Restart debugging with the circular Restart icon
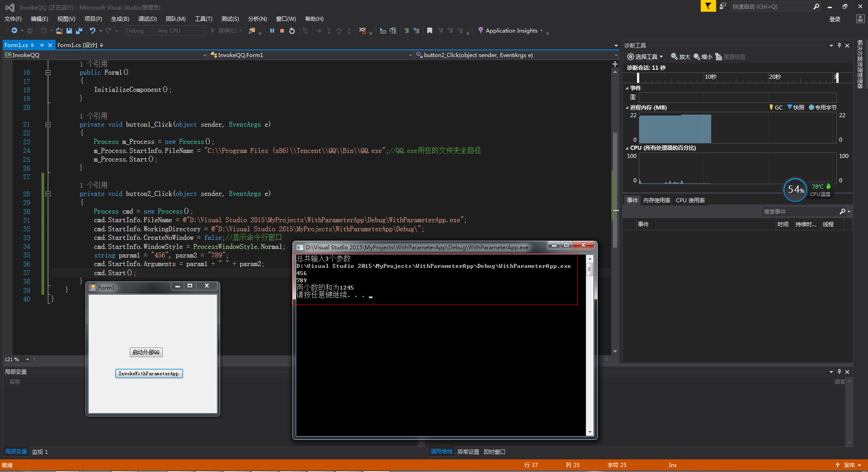The height and width of the screenshot is (472, 868). point(292,30)
